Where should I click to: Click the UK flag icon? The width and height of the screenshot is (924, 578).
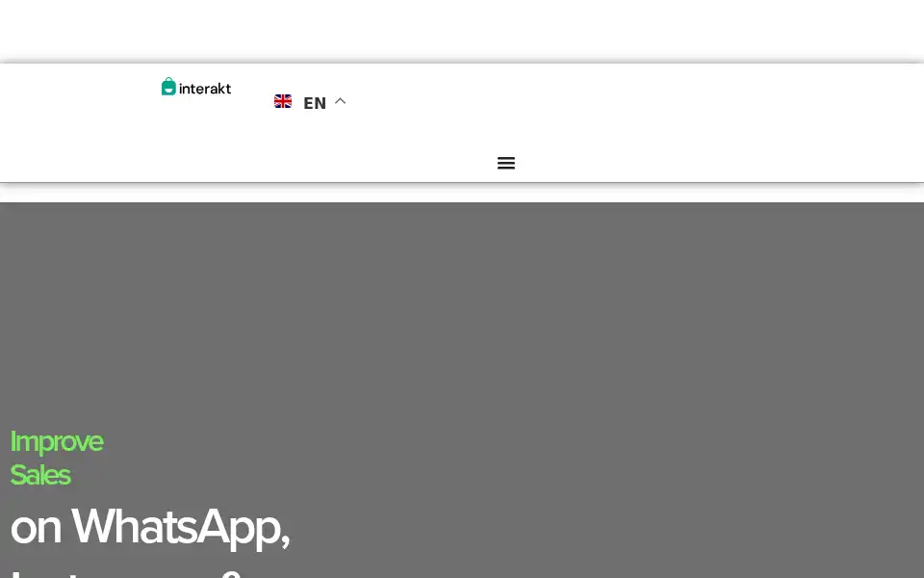coord(283,101)
